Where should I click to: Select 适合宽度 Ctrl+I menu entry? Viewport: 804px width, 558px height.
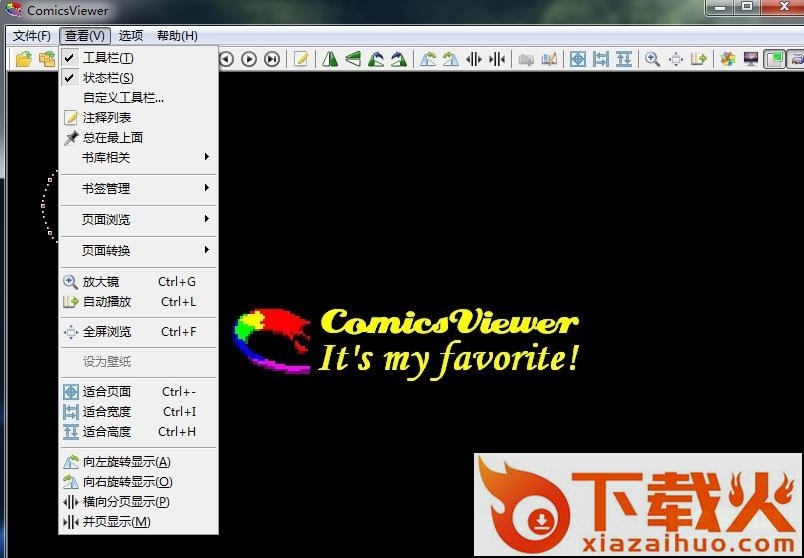click(138, 412)
